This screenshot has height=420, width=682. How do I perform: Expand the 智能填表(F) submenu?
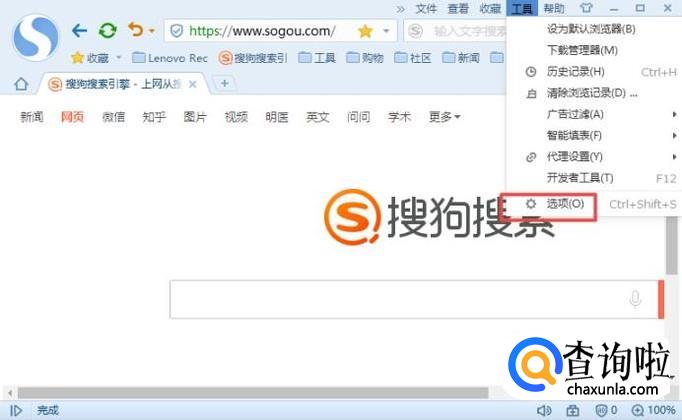594,136
